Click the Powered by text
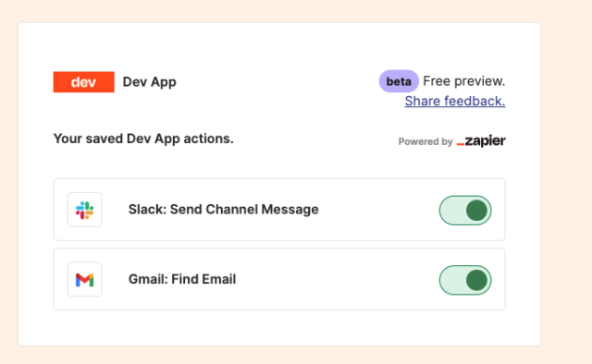592x364 pixels. [425, 141]
